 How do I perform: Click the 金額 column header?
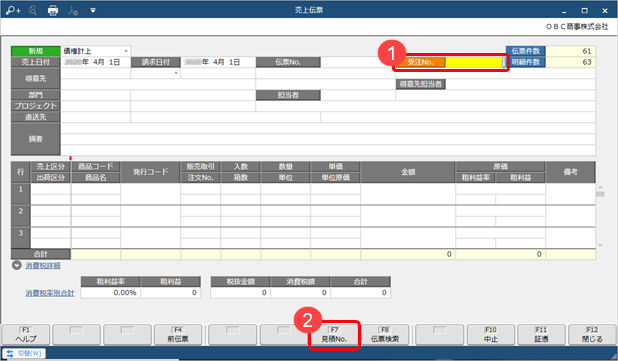click(408, 172)
